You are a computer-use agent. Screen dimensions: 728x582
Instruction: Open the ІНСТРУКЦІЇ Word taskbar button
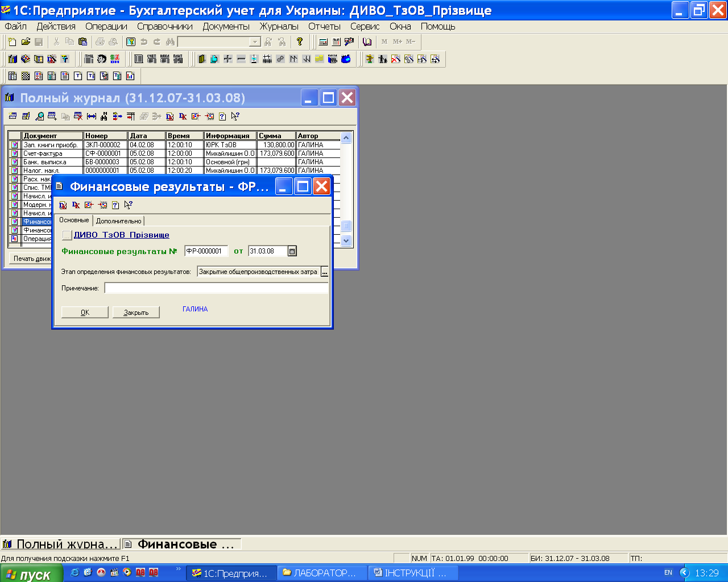413,573
